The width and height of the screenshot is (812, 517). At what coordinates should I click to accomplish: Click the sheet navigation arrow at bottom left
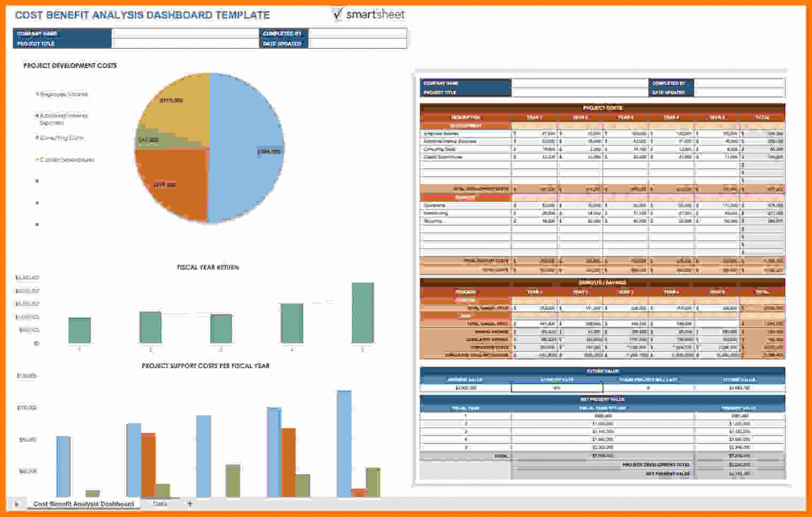pos(17,505)
